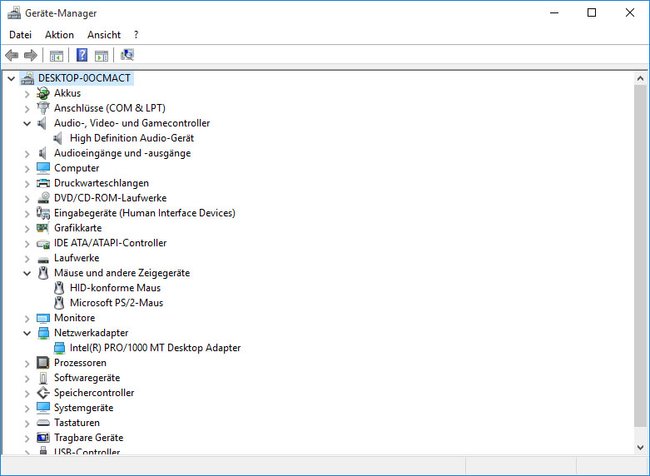650x476 pixels.
Task: Click the mouse icon of Microsoft PS/2-Maus
Action: 59,303
